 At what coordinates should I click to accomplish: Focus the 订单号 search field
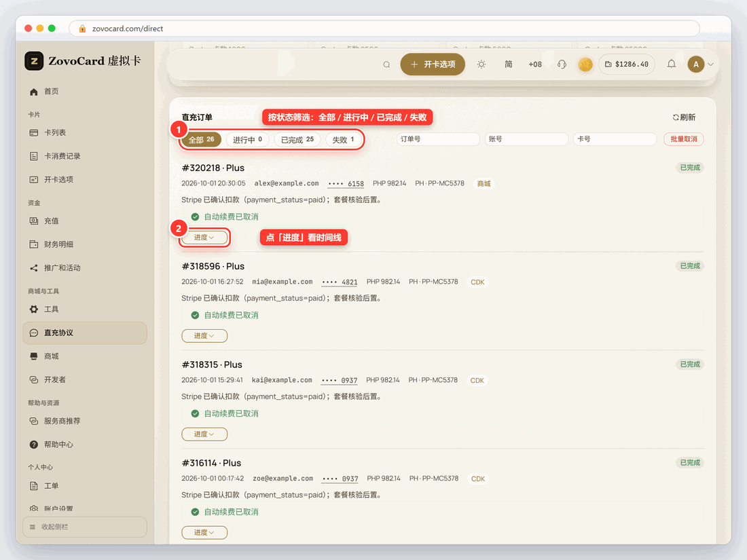(438, 139)
